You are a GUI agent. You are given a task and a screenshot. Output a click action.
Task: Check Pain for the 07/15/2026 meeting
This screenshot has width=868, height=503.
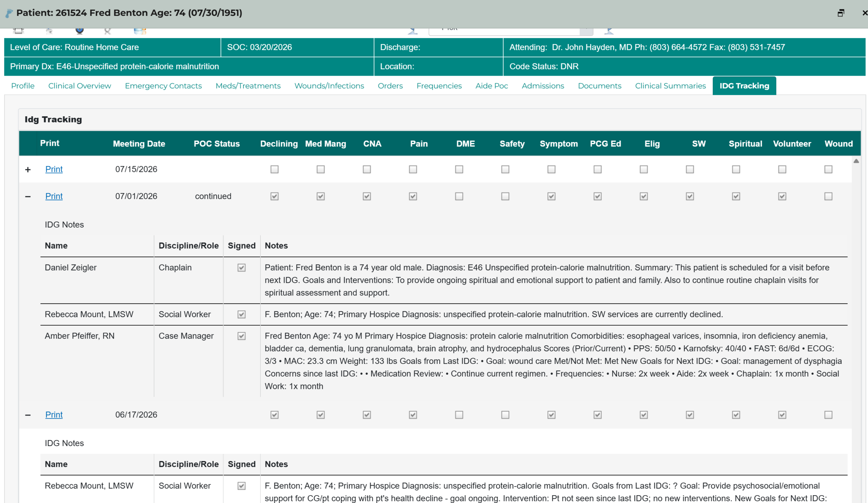pos(413,169)
